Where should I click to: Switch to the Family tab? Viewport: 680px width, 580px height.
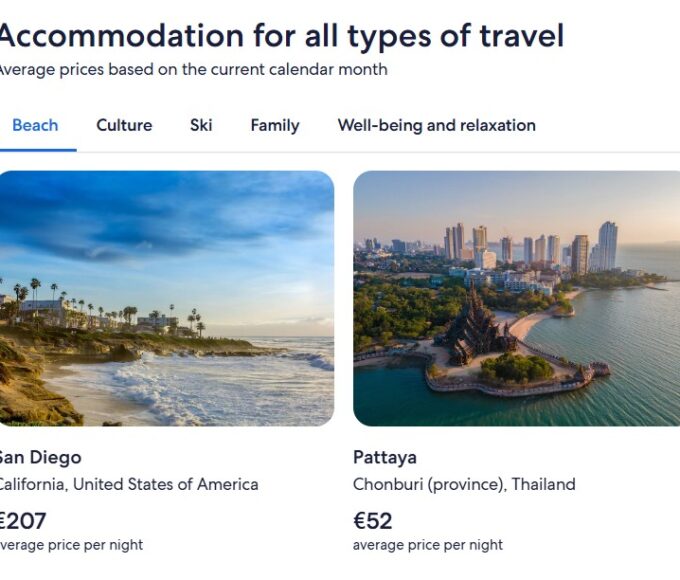(275, 126)
